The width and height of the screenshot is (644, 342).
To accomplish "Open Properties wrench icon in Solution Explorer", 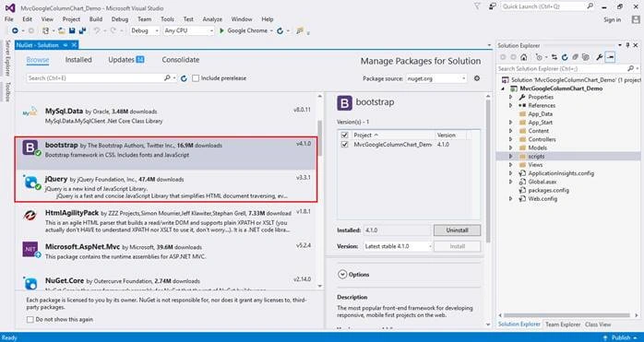I will tap(599, 57).
